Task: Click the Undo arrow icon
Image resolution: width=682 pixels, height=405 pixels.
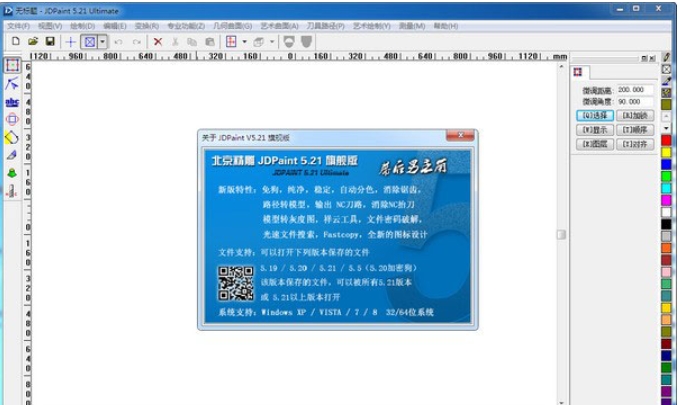Action: [x=118, y=42]
